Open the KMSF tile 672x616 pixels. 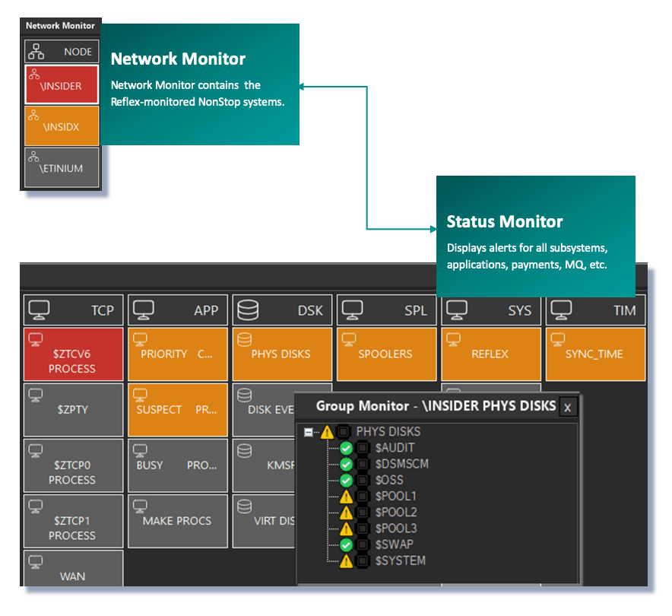point(264,465)
